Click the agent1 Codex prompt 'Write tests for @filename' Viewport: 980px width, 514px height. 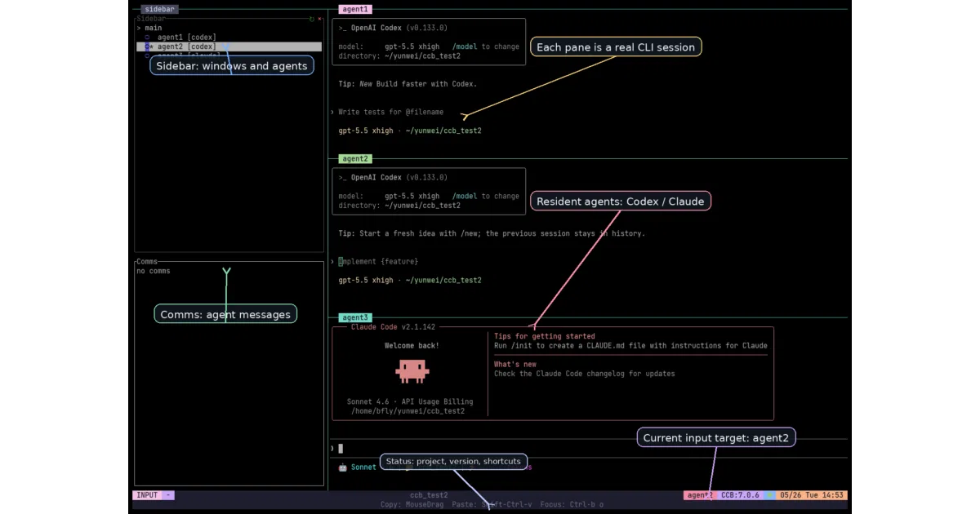pos(391,112)
